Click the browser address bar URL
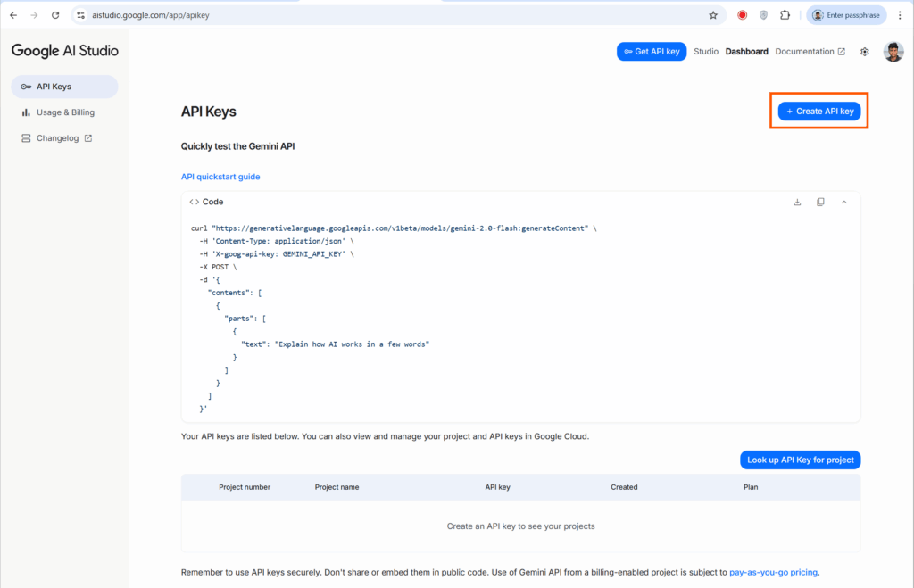Image resolution: width=914 pixels, height=588 pixels. coord(151,15)
